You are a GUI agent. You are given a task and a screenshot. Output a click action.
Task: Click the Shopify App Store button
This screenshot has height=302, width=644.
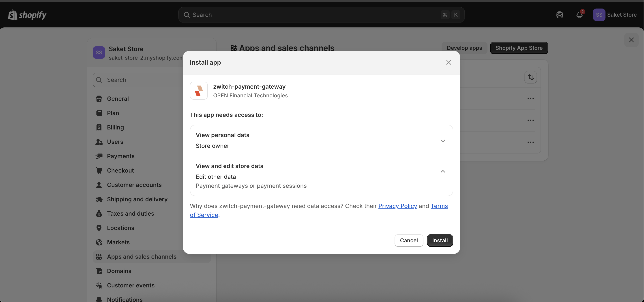[x=519, y=48]
